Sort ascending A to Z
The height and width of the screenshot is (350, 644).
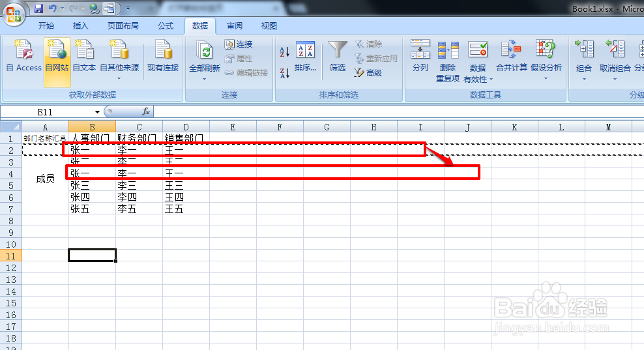click(x=285, y=51)
